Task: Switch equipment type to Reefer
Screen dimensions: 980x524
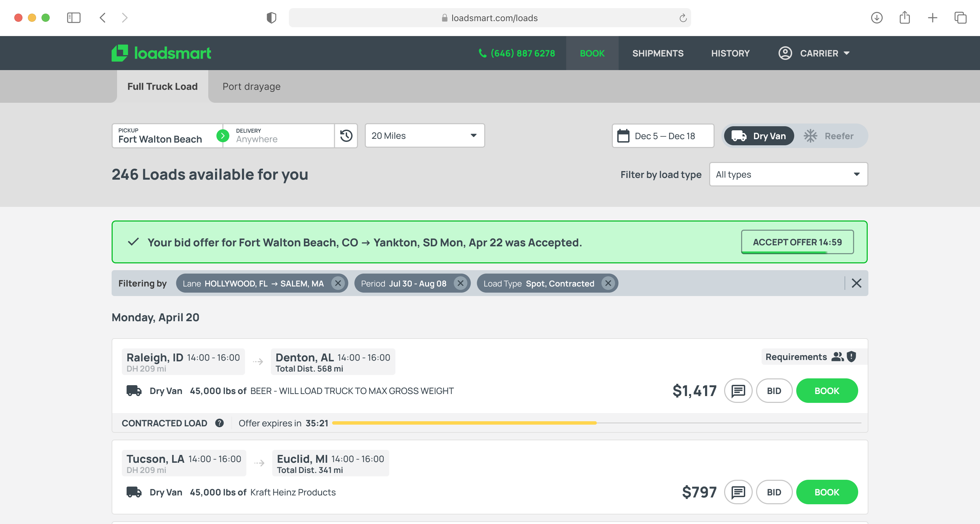Action: [x=829, y=136]
